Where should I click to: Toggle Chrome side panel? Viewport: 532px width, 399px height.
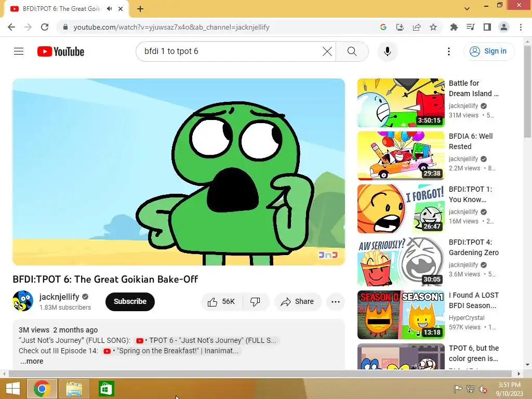(x=487, y=27)
